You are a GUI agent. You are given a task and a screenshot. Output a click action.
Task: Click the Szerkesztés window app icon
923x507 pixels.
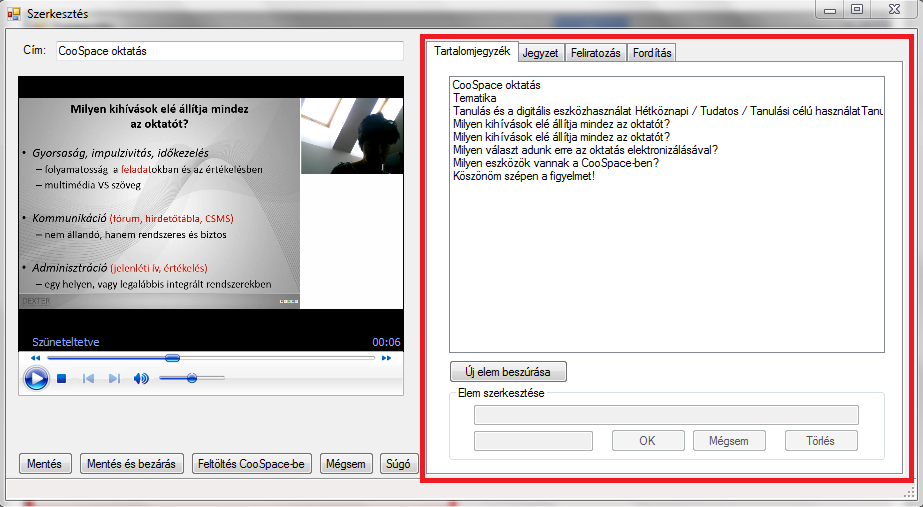click(x=14, y=14)
